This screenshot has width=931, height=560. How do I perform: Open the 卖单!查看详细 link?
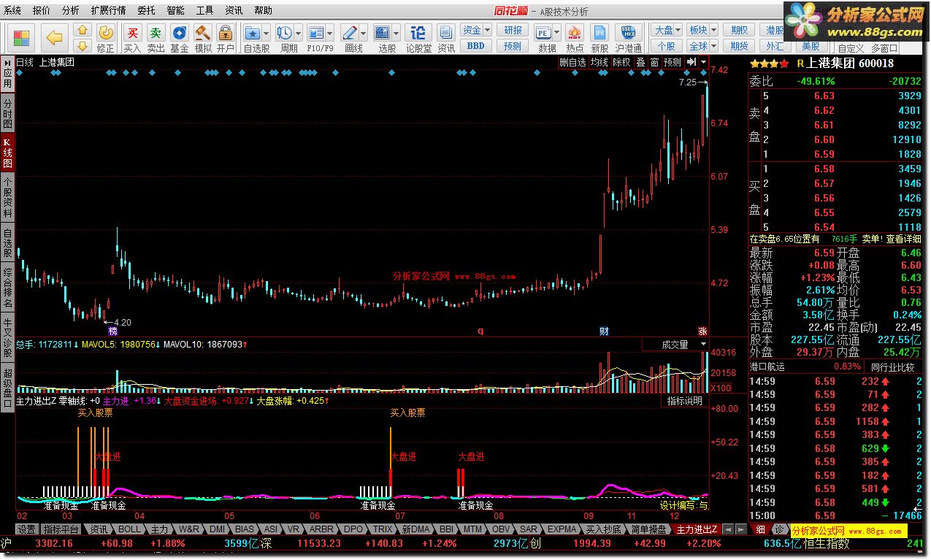click(892, 239)
